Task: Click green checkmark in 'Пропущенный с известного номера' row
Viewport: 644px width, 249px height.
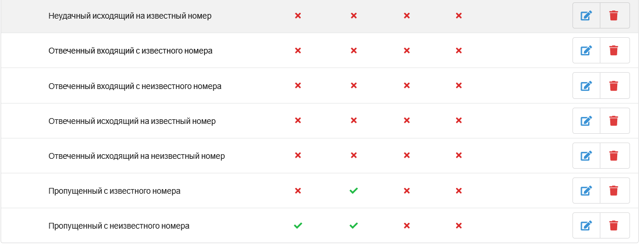Action: point(353,191)
